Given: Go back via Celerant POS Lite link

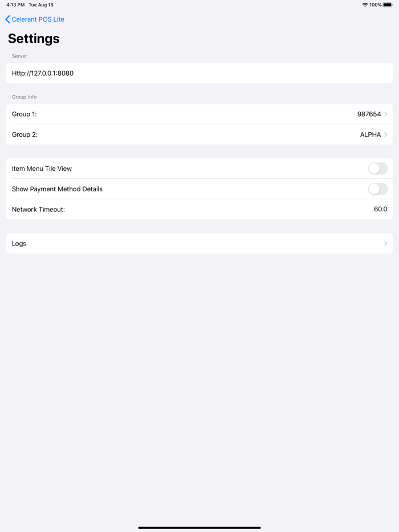Looking at the screenshot, I should (x=38, y=19).
